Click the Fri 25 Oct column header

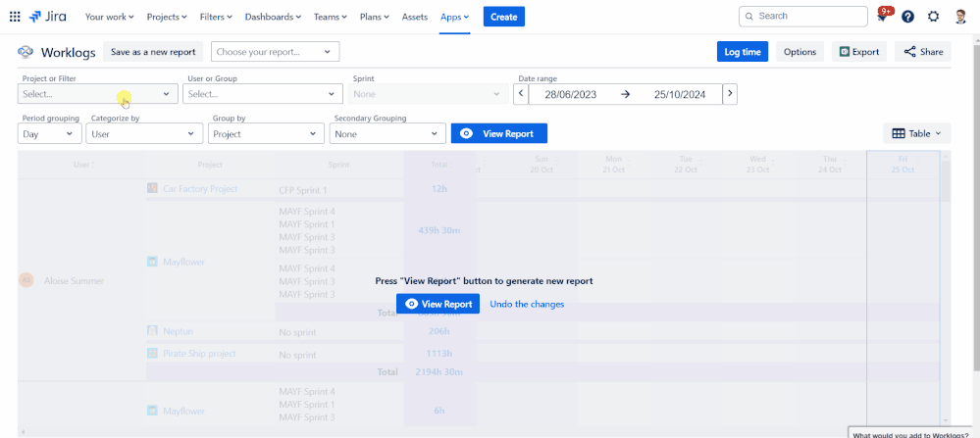coord(903,164)
